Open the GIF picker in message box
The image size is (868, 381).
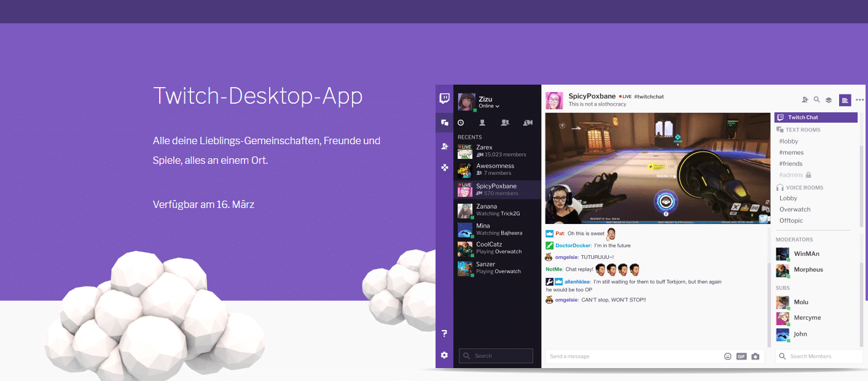(741, 356)
